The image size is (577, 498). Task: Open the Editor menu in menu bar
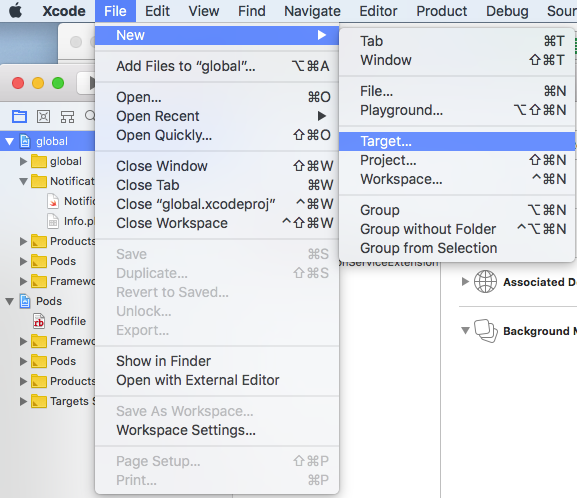(x=378, y=11)
